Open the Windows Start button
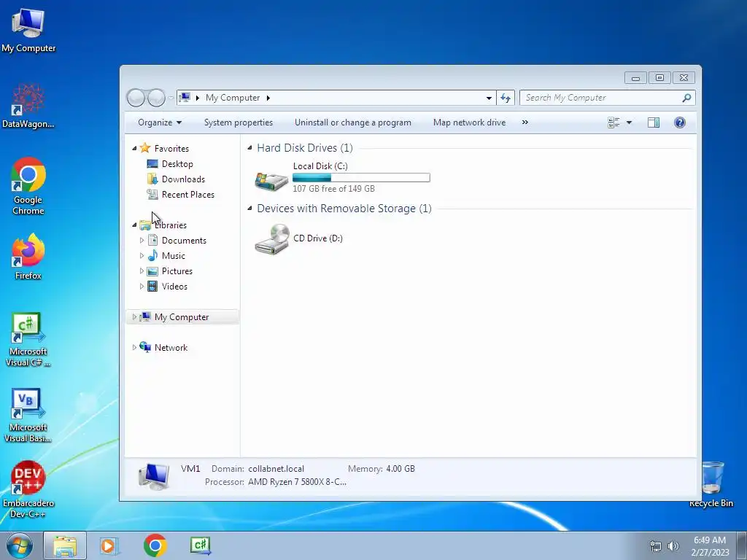The height and width of the screenshot is (560, 747). click(19, 546)
